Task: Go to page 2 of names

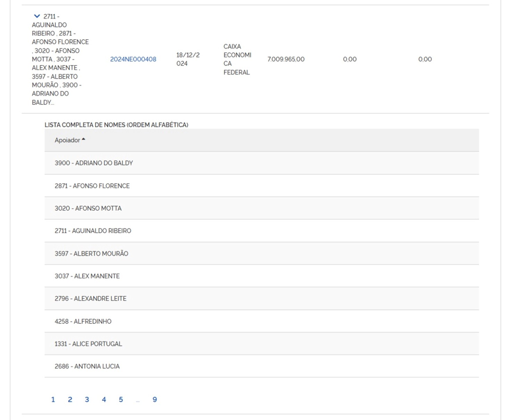Action: (x=70, y=400)
